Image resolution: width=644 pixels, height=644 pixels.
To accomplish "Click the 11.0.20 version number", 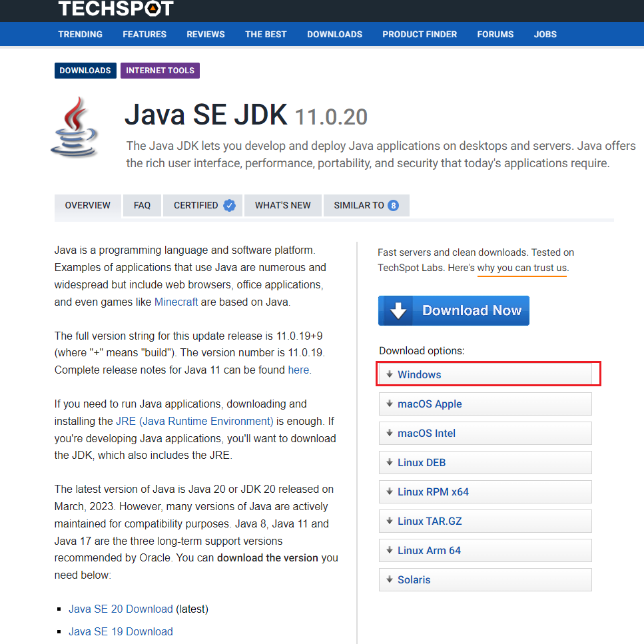I will [331, 117].
